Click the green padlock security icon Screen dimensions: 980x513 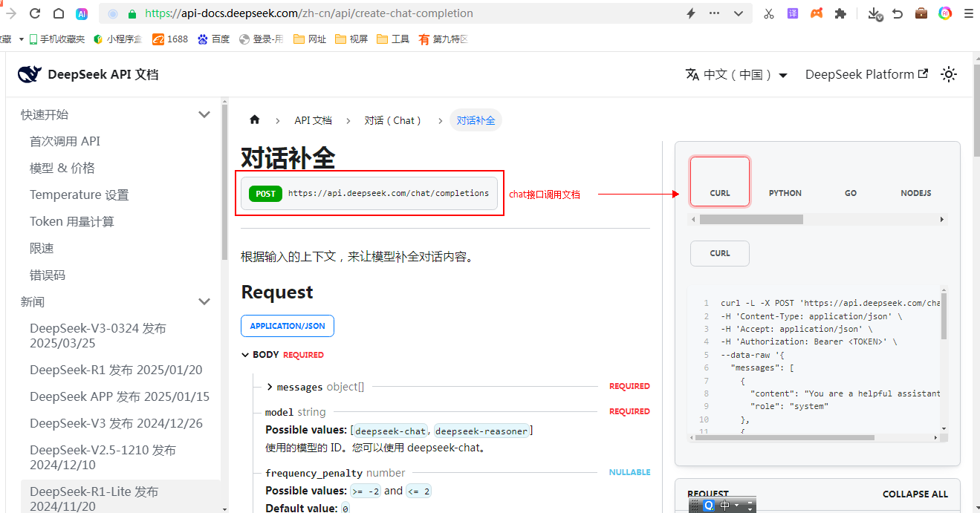pos(132,13)
